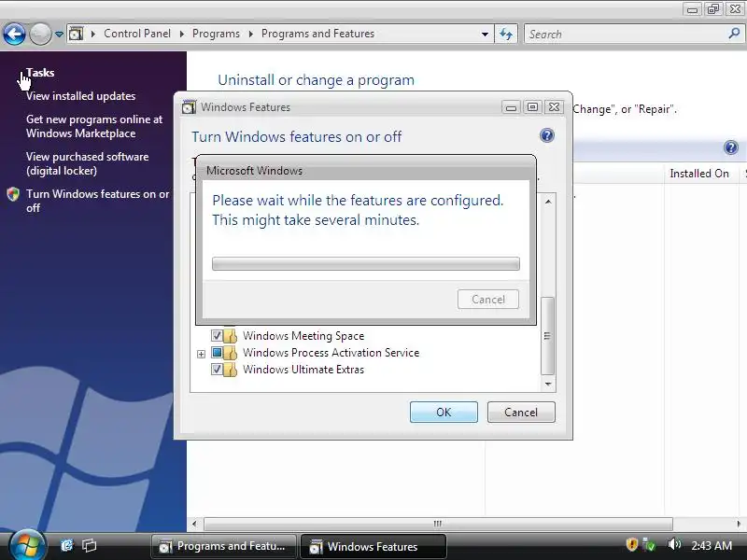Image resolution: width=747 pixels, height=560 pixels.
Task: Open help icon in Programs and Features window
Action: [x=731, y=147]
